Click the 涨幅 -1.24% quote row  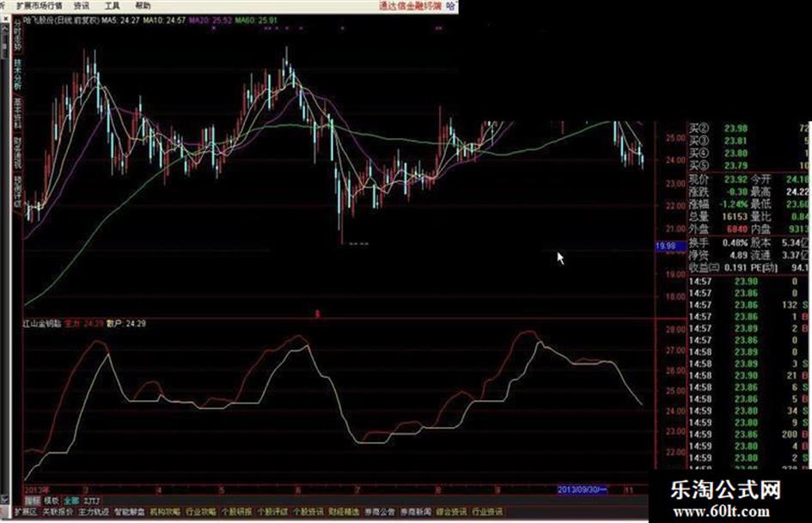pos(719,204)
